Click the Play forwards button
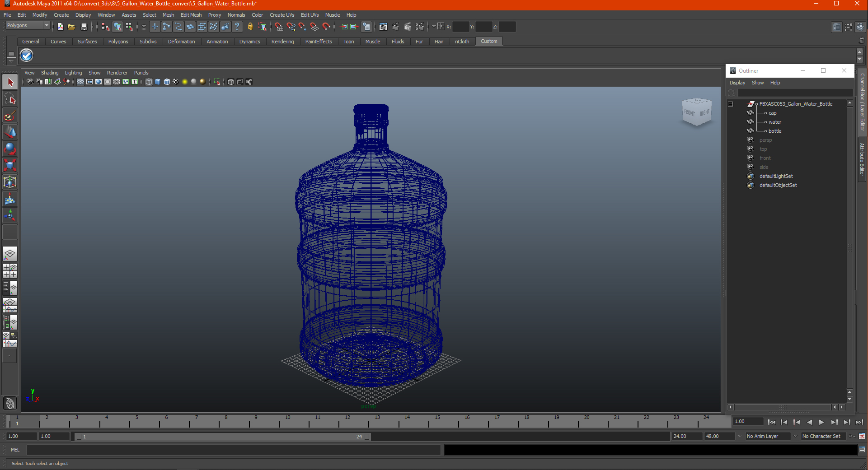 (x=821, y=422)
